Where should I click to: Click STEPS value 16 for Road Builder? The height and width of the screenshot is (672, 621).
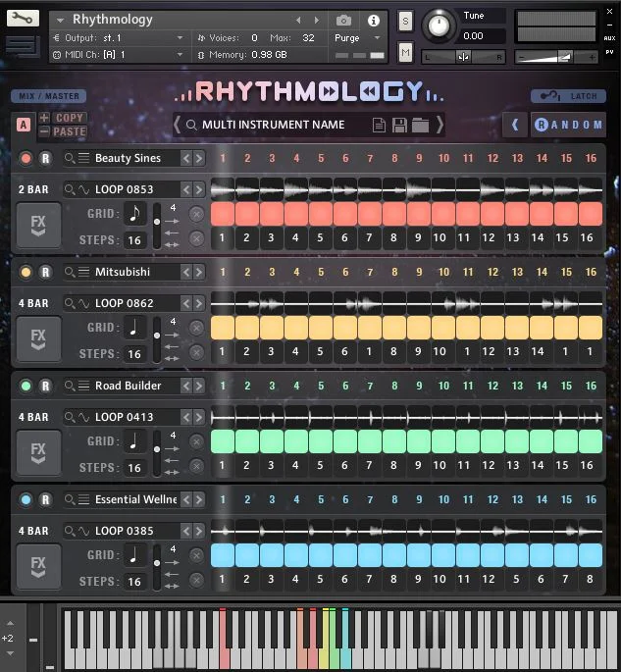click(134, 468)
